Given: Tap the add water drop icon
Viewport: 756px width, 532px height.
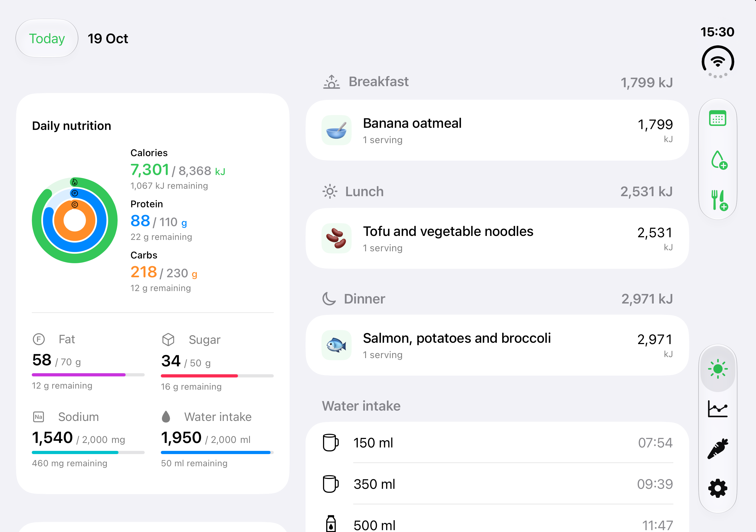Looking at the screenshot, I should (x=719, y=160).
